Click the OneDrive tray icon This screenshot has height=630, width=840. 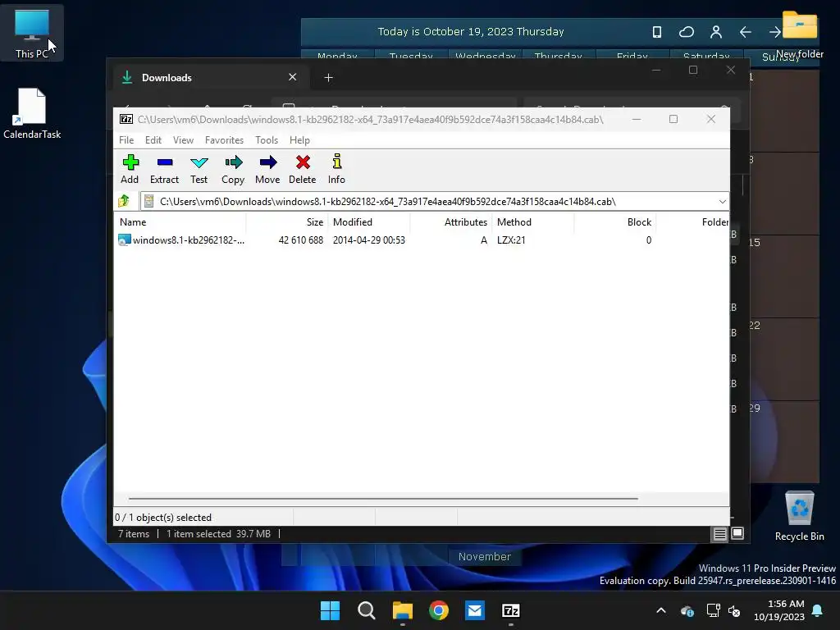click(x=687, y=610)
